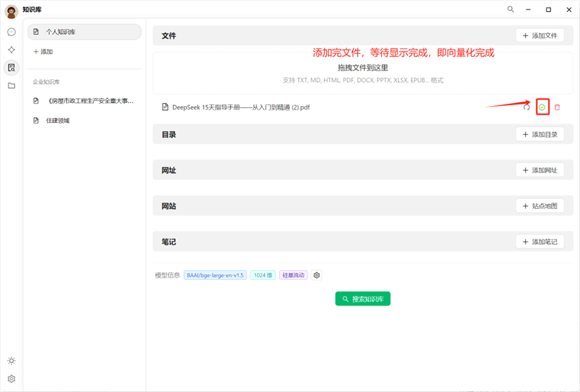Click the green completed checkmark status icon

pos(542,107)
